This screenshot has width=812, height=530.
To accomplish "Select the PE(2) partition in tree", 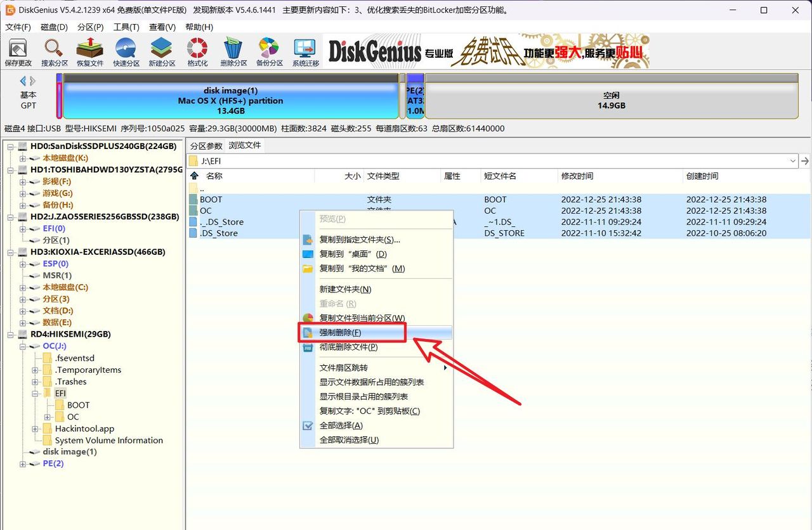I will pyautogui.click(x=53, y=464).
